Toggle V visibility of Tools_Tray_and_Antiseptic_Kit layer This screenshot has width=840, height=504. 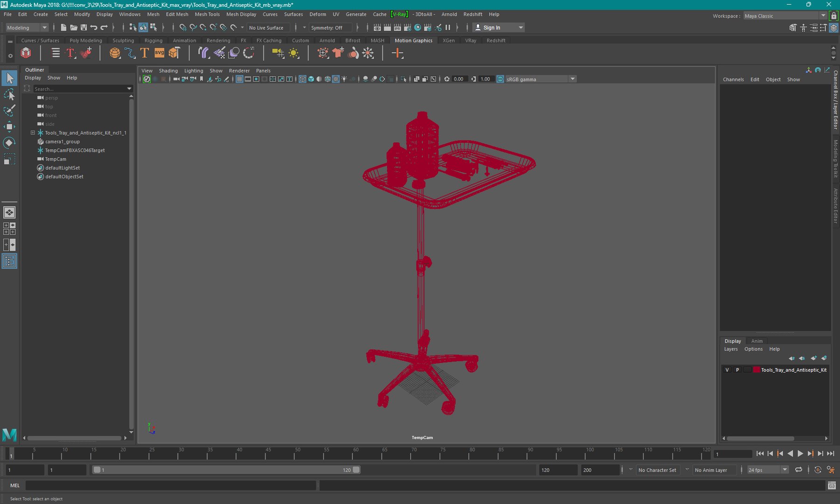click(727, 370)
